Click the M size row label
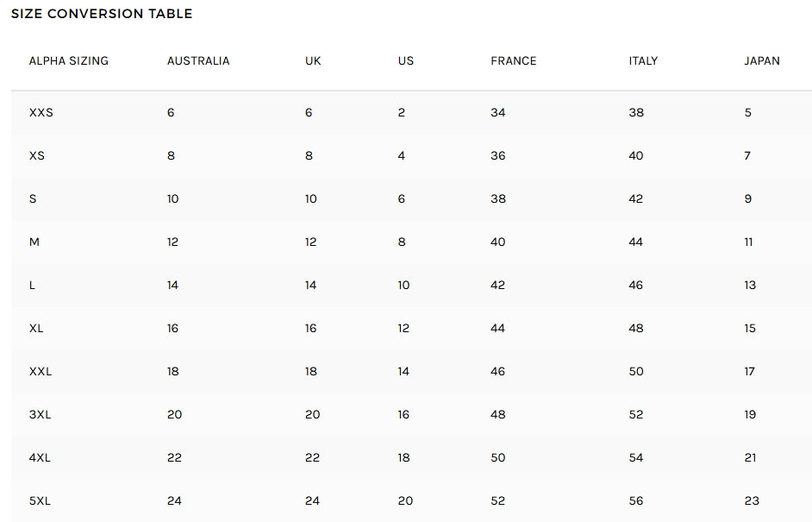The image size is (812, 522). coord(34,242)
